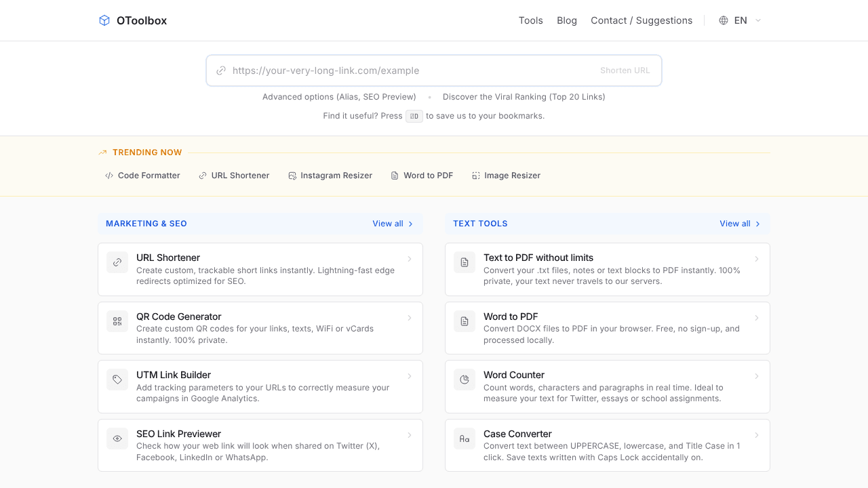This screenshot has width=868, height=488.
Task: Open Advanced options (Alias, SEO Preview)
Action: click(x=339, y=97)
